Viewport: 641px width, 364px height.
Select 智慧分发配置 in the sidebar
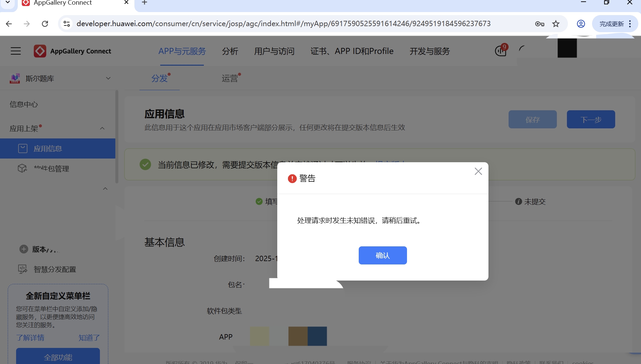coord(55,269)
